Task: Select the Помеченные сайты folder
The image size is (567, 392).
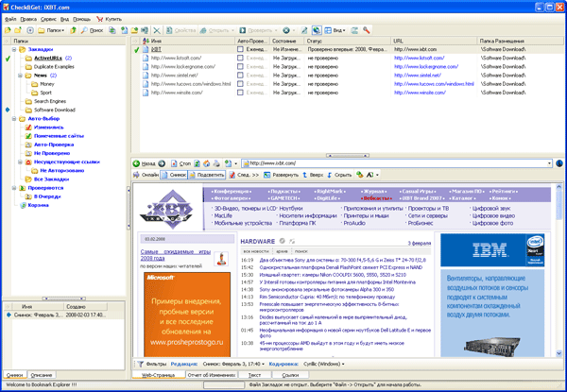Action: tap(55, 136)
